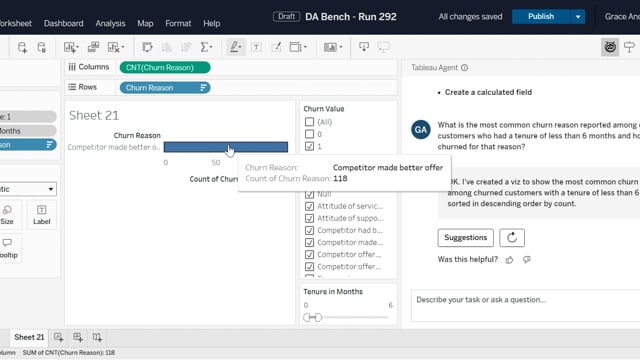The image size is (640, 360).
Task: Check the 0 Churn Value box
Action: coord(309,134)
